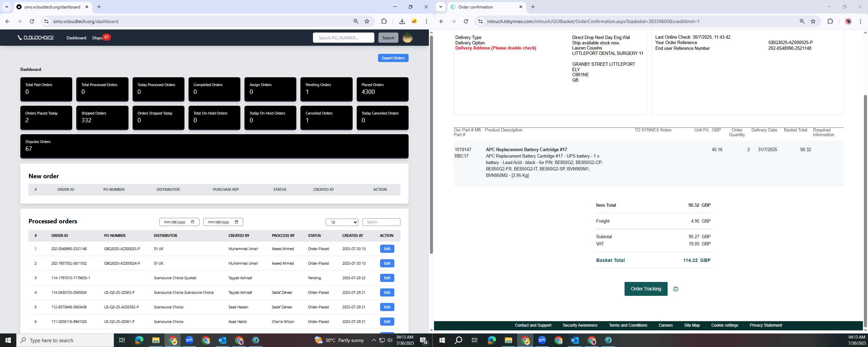Click the Processed orders search box
This screenshot has height=347, width=868.
pyautogui.click(x=381, y=222)
